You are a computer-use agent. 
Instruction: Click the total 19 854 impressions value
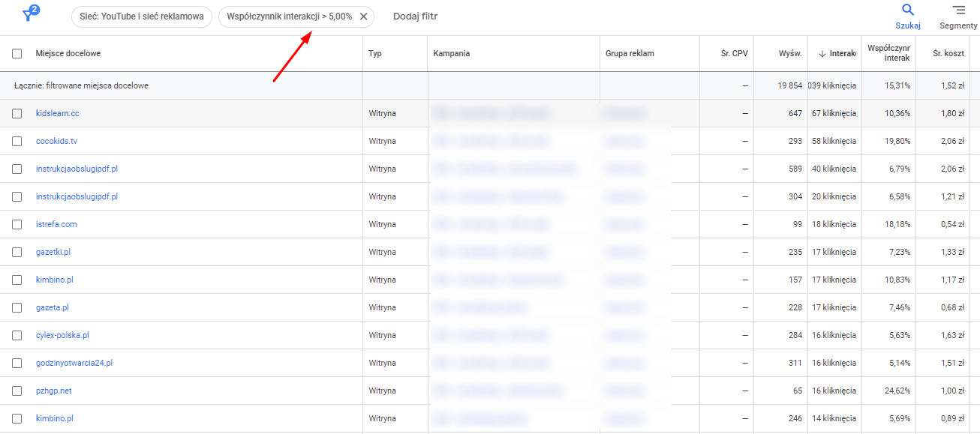click(790, 85)
